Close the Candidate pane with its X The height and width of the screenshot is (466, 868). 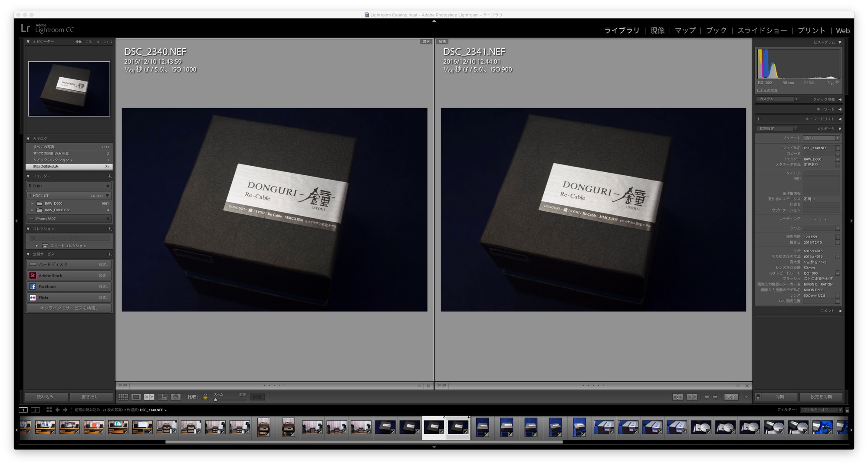pos(747,386)
